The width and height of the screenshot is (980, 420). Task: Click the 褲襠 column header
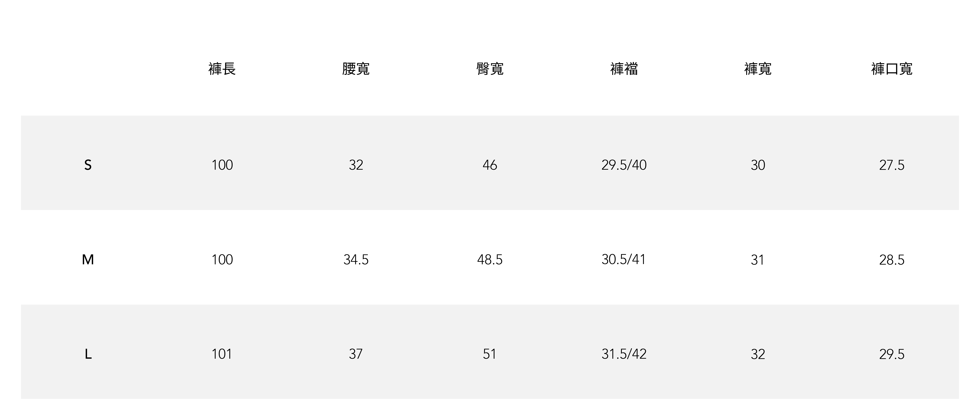coord(624,69)
